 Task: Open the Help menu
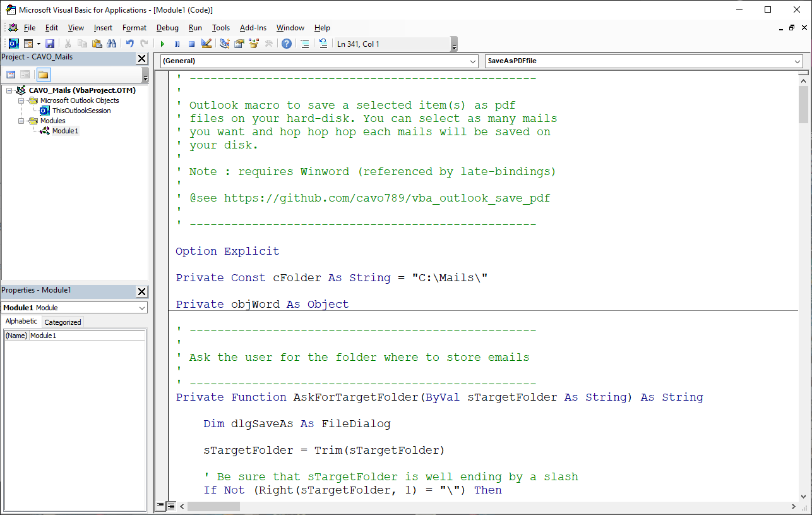[x=322, y=28]
